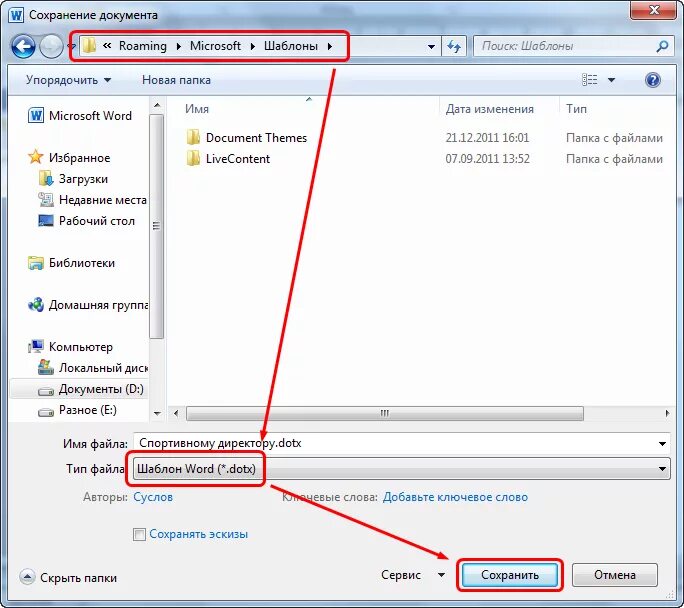Expand the arrow after Microsoft in path
This screenshot has width=684, height=608.
point(253,46)
